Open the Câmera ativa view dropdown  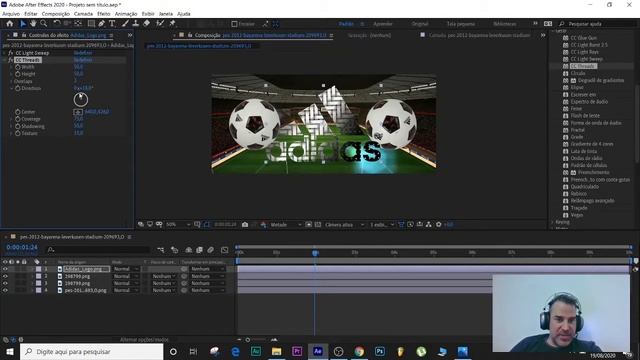point(344,224)
